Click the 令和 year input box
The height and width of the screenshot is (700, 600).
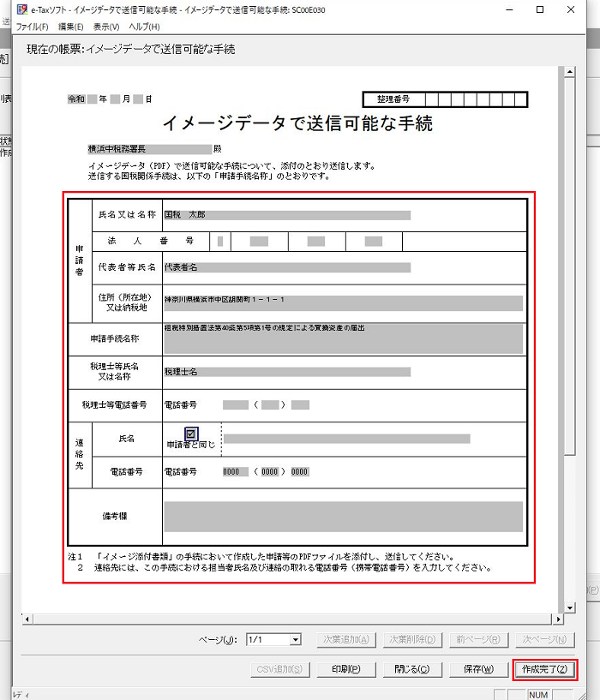click(x=93, y=99)
